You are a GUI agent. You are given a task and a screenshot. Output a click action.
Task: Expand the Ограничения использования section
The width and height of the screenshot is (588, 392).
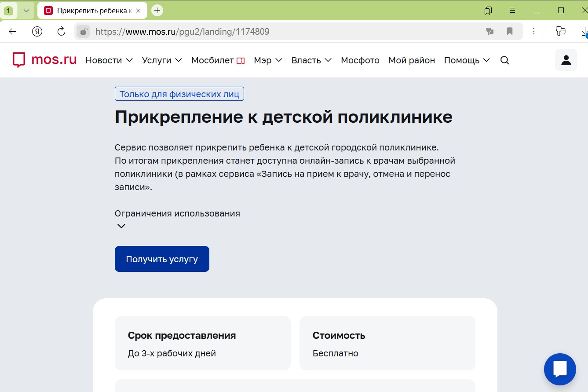(x=121, y=226)
